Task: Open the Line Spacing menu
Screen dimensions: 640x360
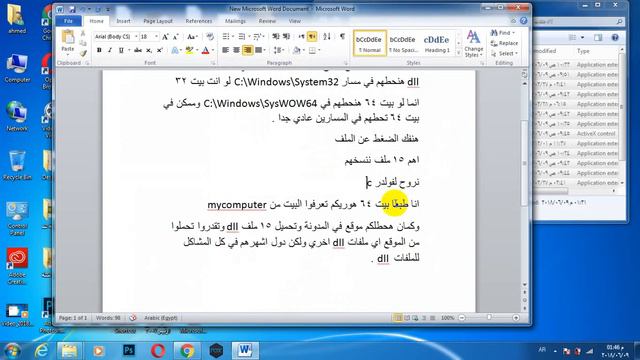Action: click(x=278, y=50)
